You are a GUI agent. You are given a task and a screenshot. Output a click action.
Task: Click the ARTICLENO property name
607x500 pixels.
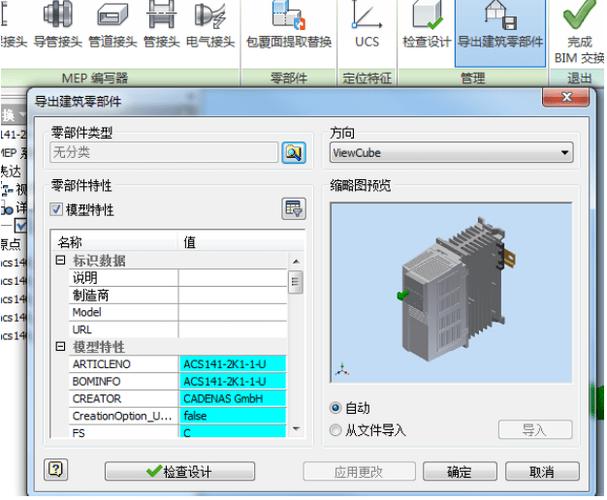[101, 364]
